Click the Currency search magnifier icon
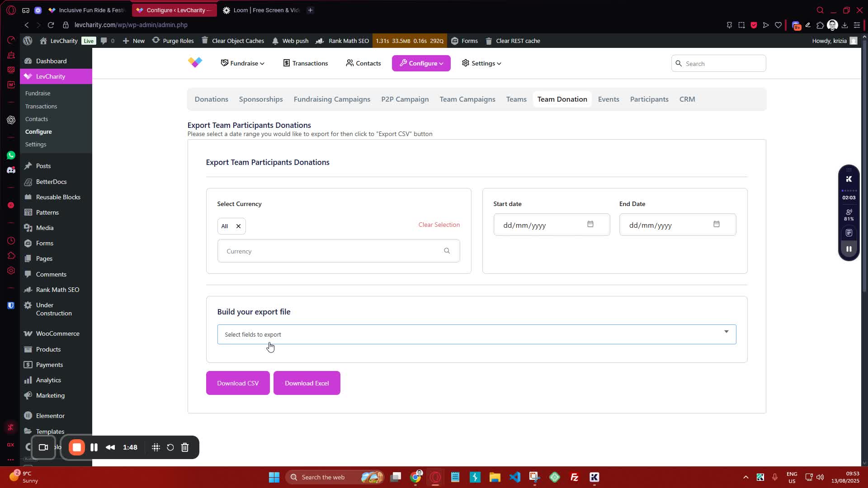This screenshot has width=868, height=488. click(447, 251)
